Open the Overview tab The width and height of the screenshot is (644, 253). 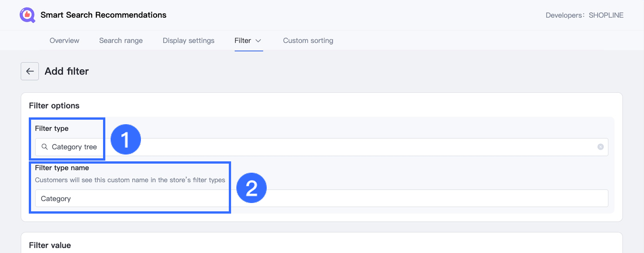(x=64, y=41)
